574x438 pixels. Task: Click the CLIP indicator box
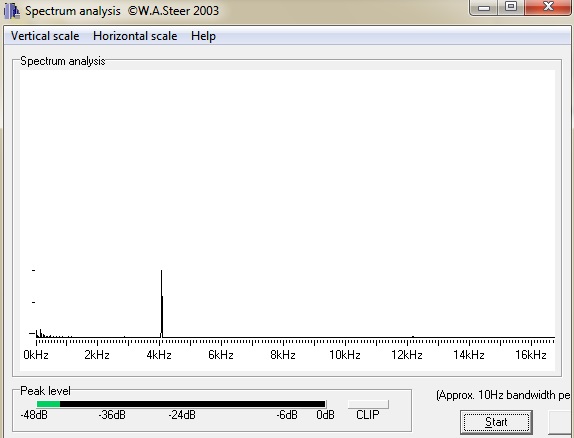point(368,404)
